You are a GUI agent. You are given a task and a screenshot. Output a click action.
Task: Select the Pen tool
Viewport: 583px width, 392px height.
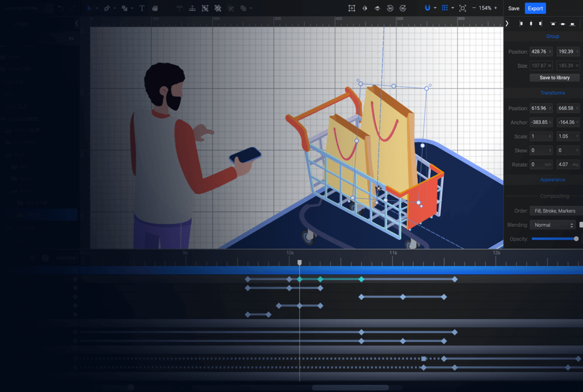click(x=107, y=8)
